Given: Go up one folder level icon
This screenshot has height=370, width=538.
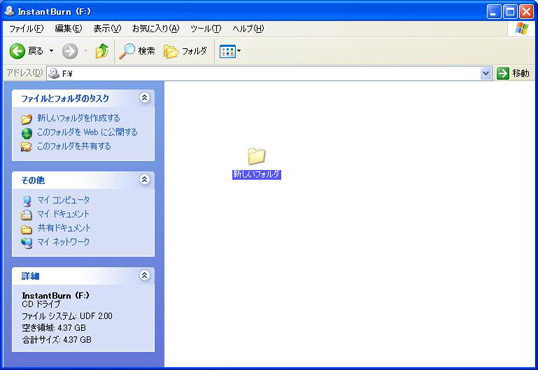Looking at the screenshot, I should click(x=102, y=51).
